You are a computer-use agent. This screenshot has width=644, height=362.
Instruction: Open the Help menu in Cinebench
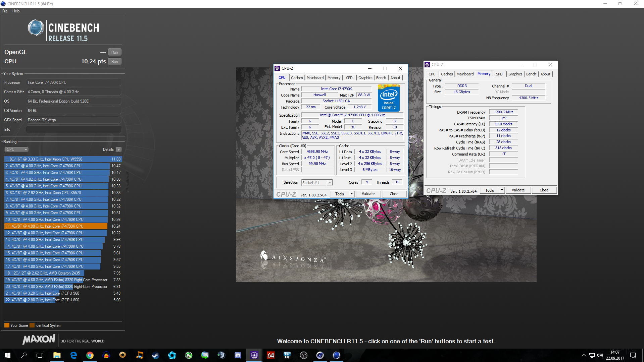pos(16,11)
